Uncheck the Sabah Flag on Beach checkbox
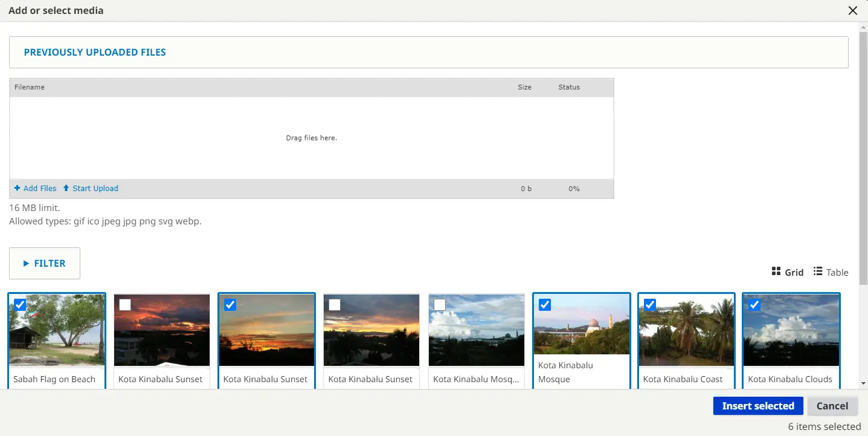The height and width of the screenshot is (436, 868). (x=20, y=305)
